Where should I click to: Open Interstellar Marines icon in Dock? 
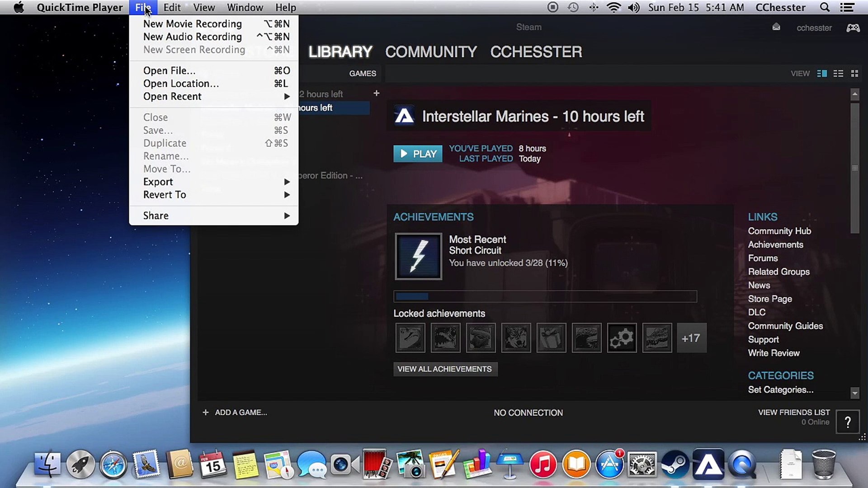click(708, 464)
